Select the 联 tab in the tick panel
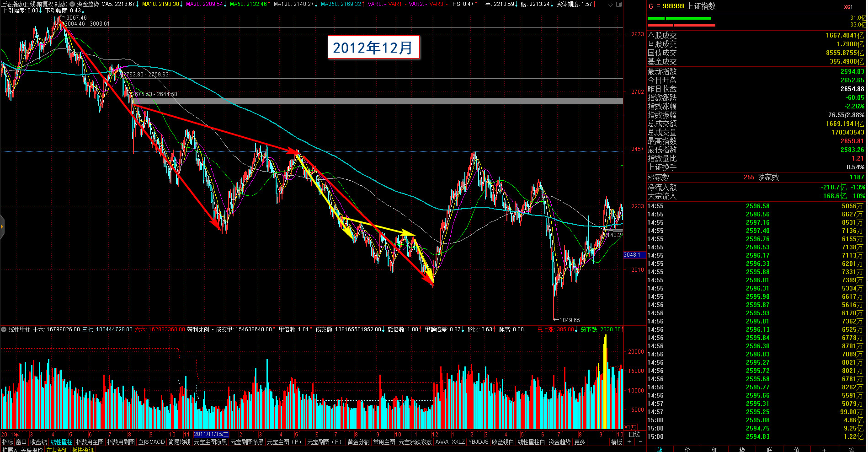 click(770, 450)
